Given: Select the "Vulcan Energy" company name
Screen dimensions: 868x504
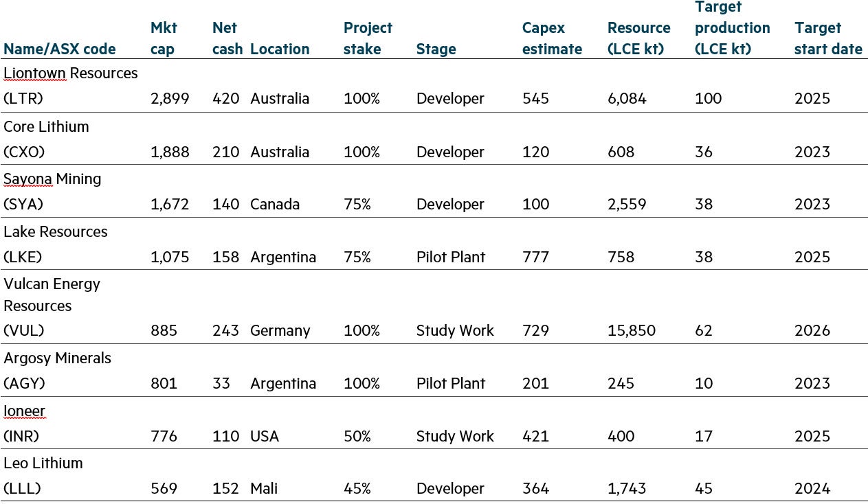Looking at the screenshot, I should [52, 284].
